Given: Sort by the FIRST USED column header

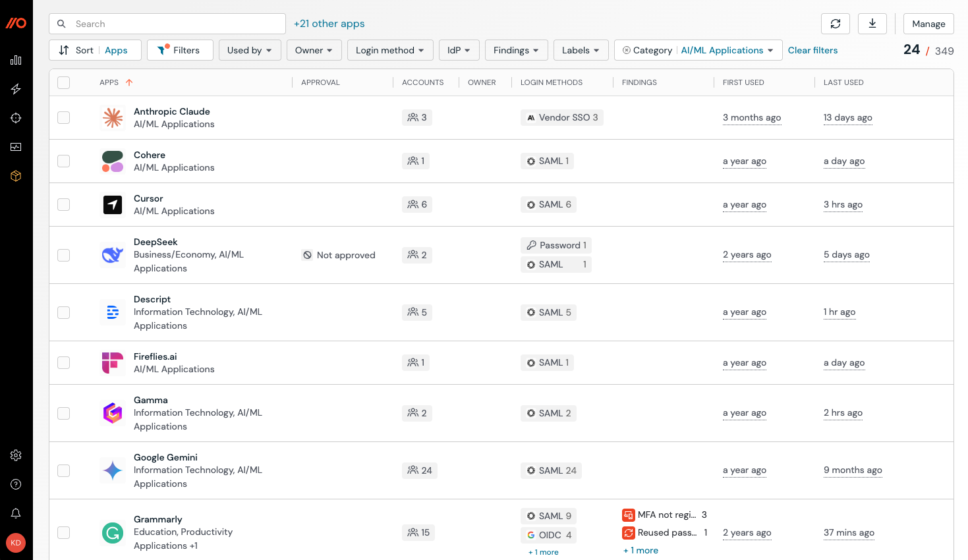Looking at the screenshot, I should click(743, 82).
